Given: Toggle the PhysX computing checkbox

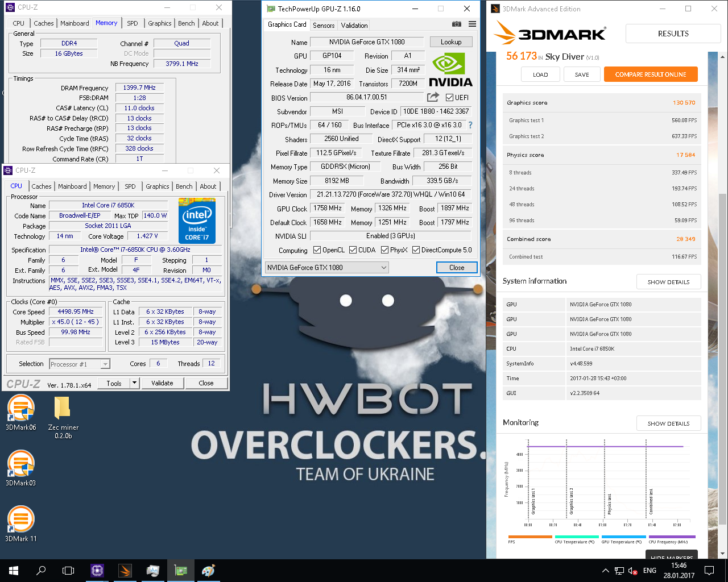Looking at the screenshot, I should 384,250.
